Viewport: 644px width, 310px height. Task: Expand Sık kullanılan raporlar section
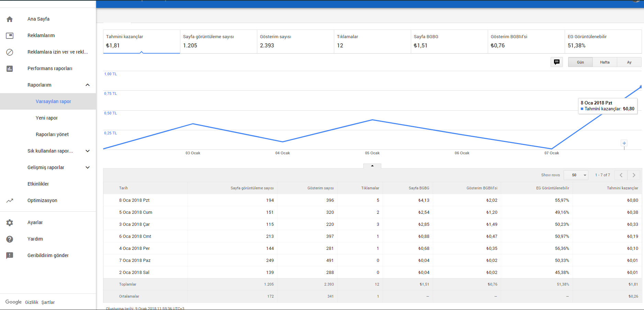[88, 151]
